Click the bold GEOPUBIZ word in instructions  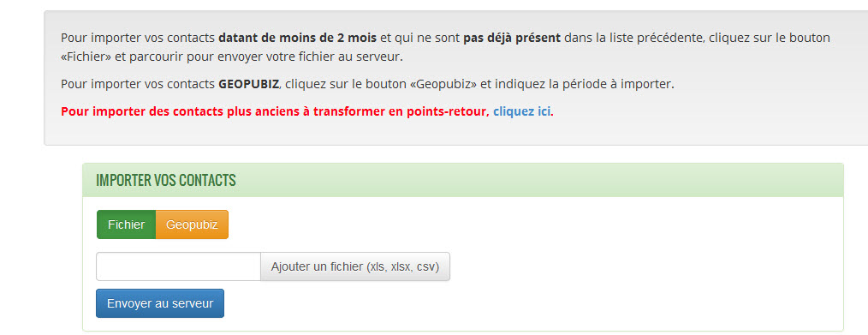coord(248,85)
